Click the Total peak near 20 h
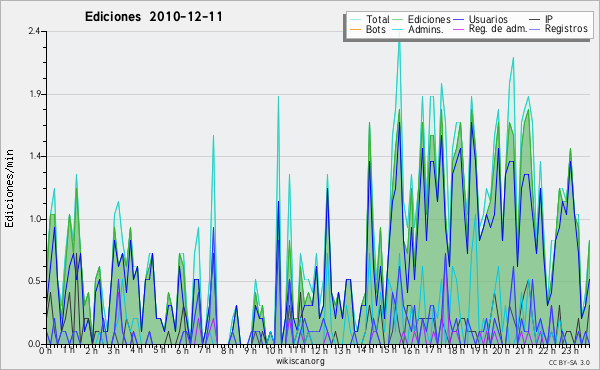 pyautogui.click(x=513, y=59)
